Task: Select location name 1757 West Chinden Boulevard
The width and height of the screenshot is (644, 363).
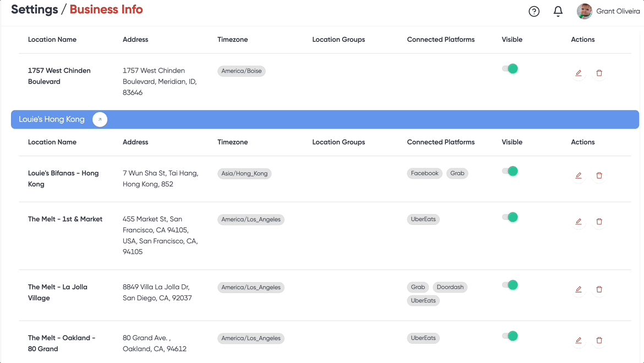Action: coord(59,76)
